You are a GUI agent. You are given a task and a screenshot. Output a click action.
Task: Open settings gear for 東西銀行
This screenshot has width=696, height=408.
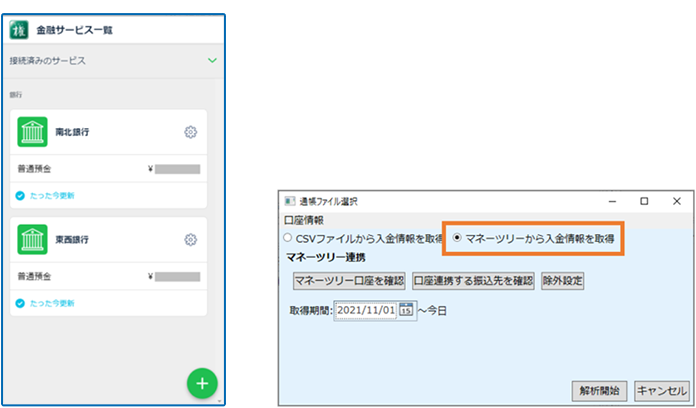[190, 240]
